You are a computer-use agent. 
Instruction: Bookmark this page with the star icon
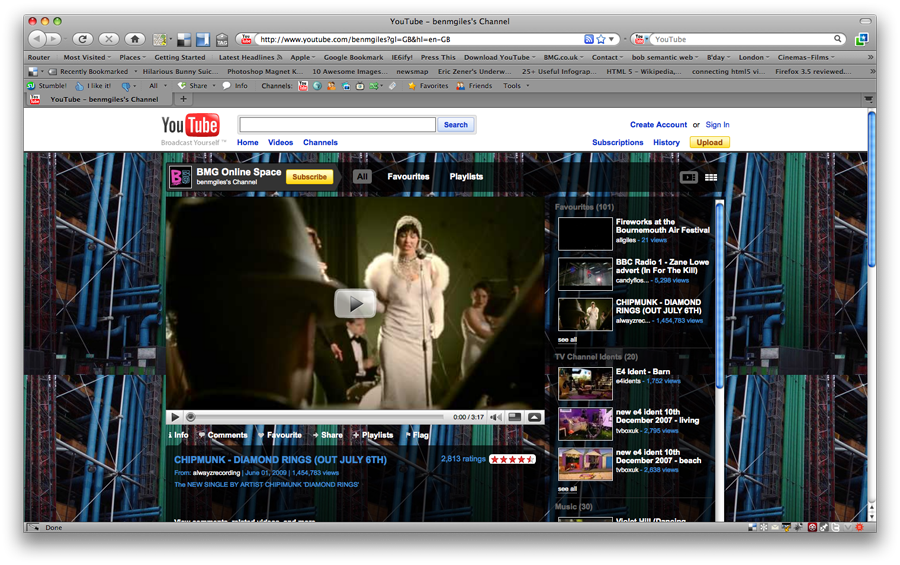pyautogui.click(x=601, y=39)
